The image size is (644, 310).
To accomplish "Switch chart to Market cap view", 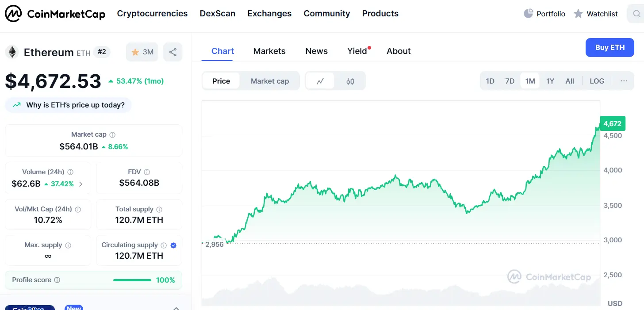I will tap(270, 81).
